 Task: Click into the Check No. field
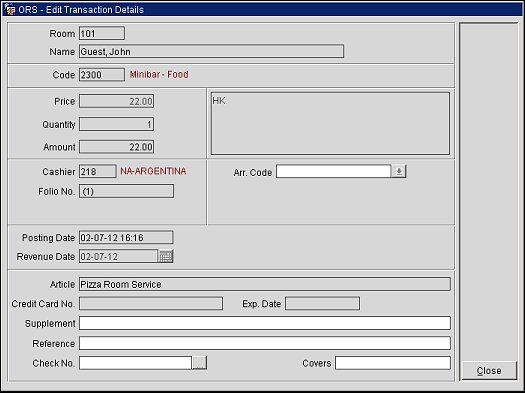(x=135, y=363)
